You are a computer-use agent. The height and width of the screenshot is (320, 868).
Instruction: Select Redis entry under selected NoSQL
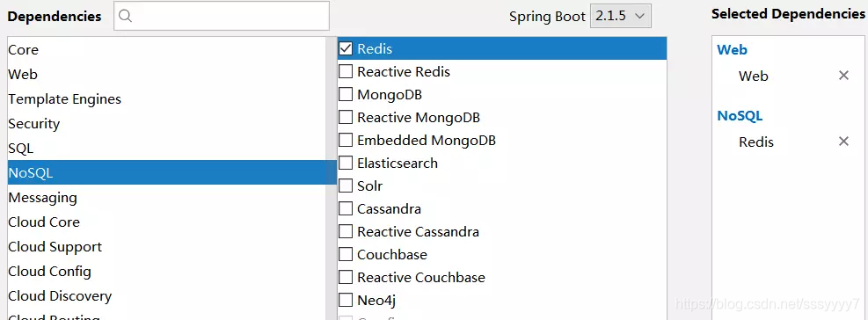pyautogui.click(x=756, y=142)
